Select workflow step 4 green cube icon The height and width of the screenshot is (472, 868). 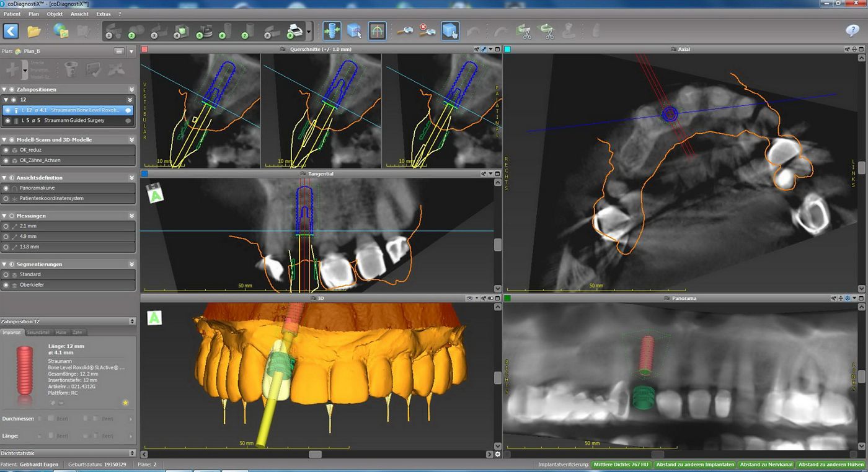click(x=180, y=30)
